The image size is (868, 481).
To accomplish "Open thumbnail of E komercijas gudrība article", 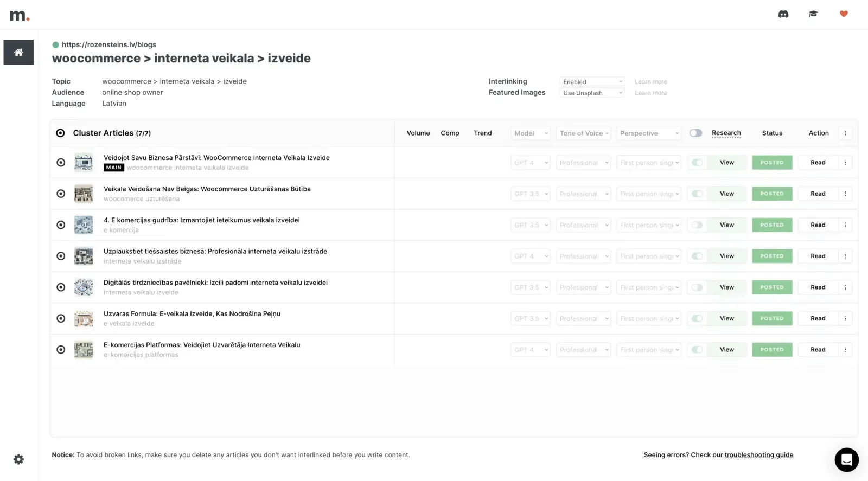I will coord(84,225).
